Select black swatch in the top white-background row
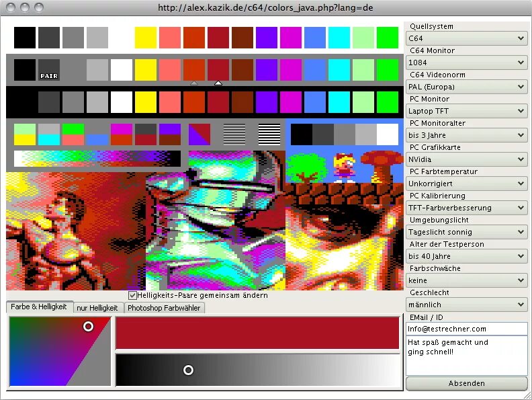This screenshot has width=532, height=400. pos(25,38)
